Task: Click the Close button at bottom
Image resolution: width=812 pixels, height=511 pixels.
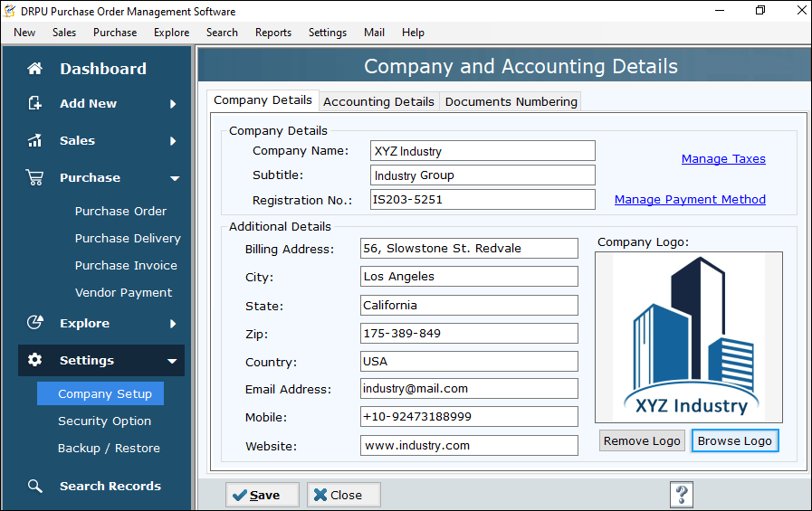Action: click(344, 495)
